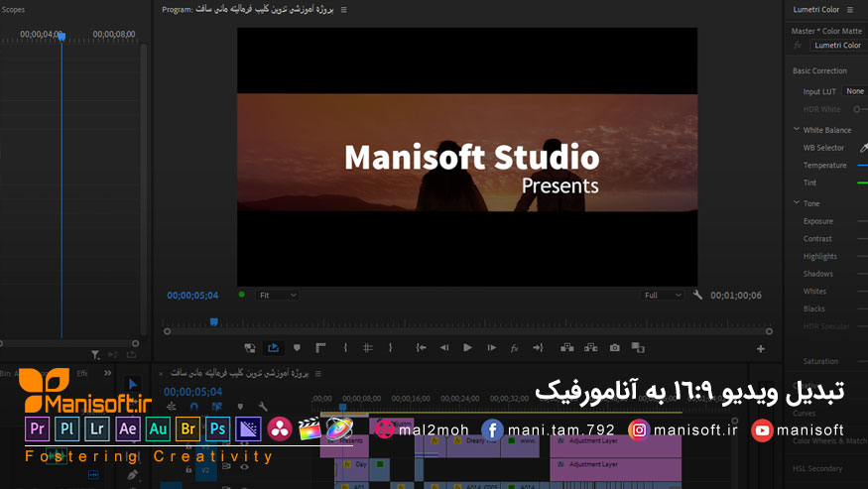Toggle the global FX mute button
Image resolution: width=868 pixels, height=489 pixels.
514,348
